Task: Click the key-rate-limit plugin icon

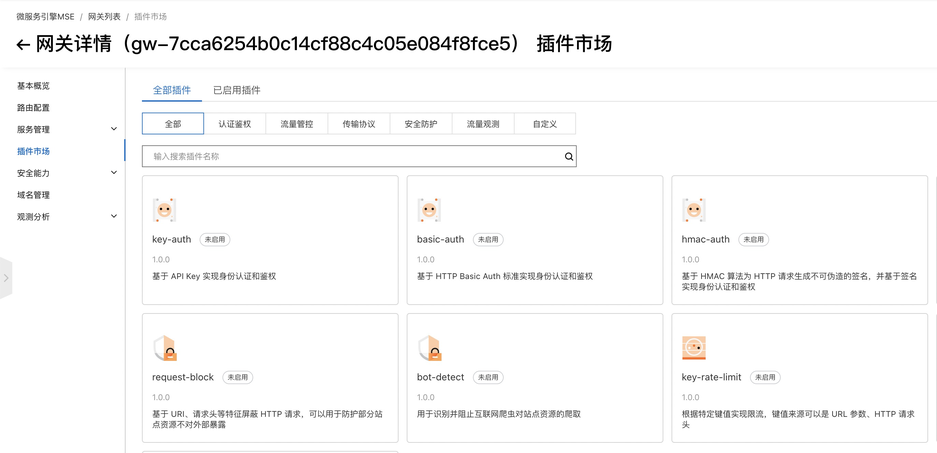Action: 694,348
